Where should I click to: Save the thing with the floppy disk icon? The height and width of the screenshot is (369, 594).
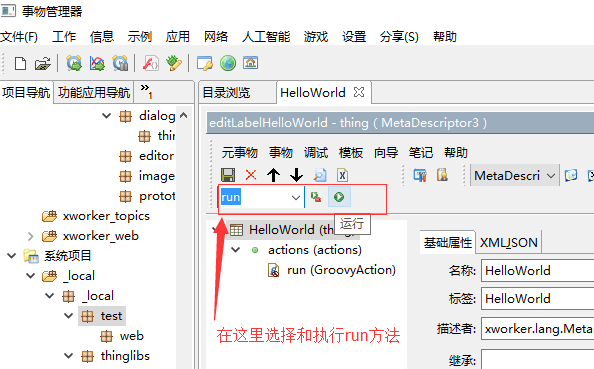tap(228, 175)
